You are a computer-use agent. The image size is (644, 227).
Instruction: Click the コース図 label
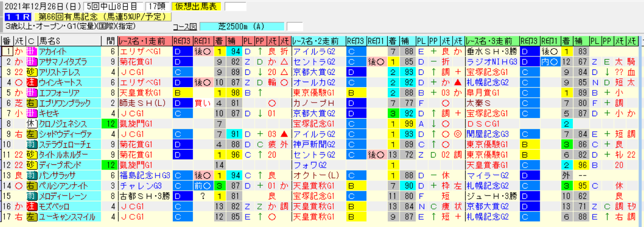coord(186,26)
